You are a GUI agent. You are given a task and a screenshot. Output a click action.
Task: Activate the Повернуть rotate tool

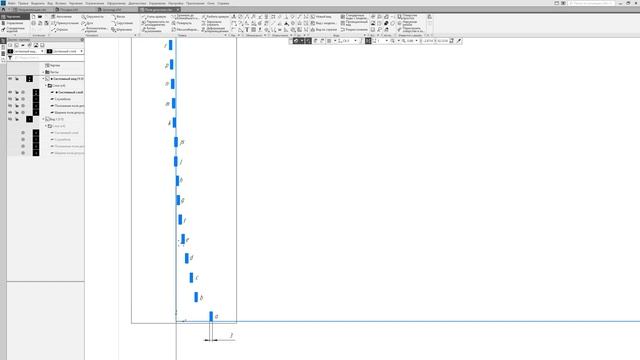[181, 23]
